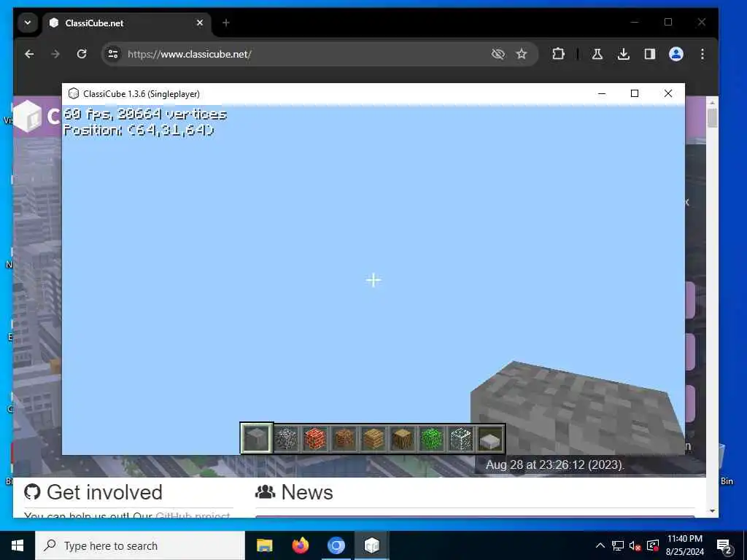
Task: Open Chrome extensions puzzle icon
Action: tap(558, 54)
